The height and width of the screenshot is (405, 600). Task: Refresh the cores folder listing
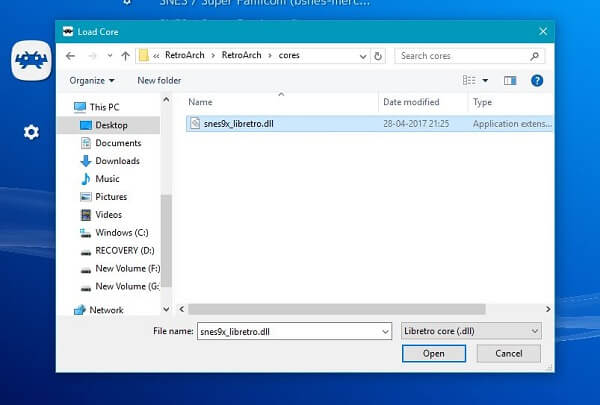coord(378,56)
